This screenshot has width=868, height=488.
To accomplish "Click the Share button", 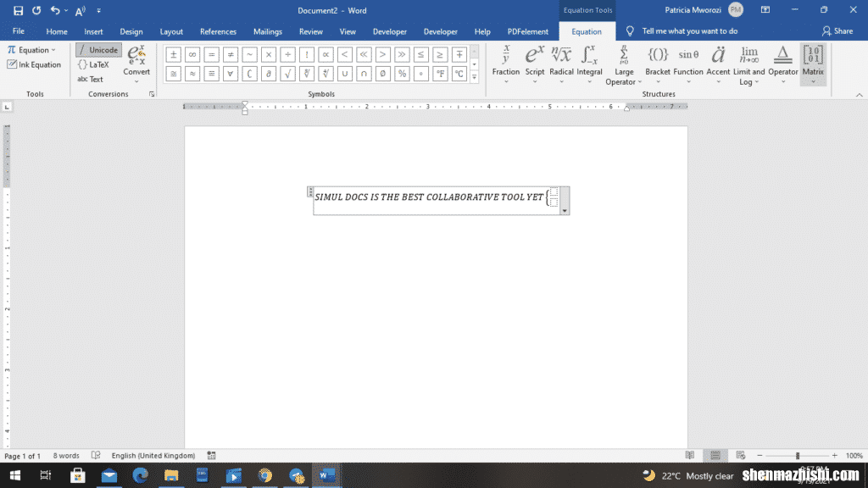I will tap(837, 31).
